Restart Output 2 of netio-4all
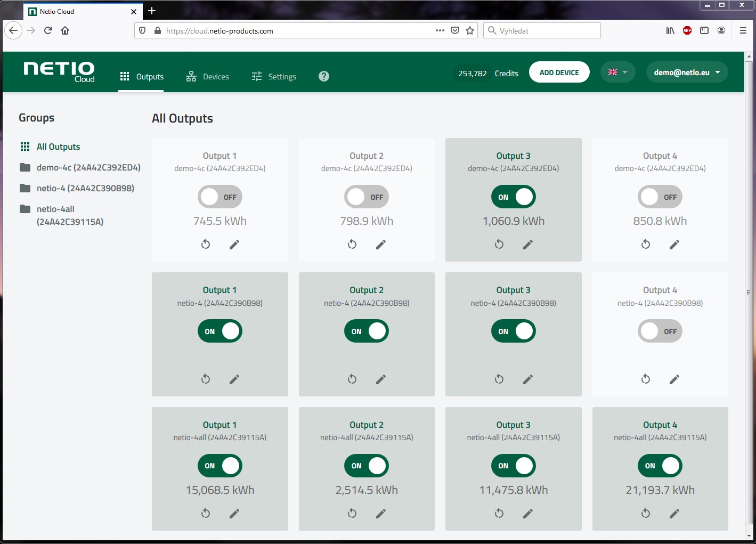756x544 pixels. coord(352,514)
